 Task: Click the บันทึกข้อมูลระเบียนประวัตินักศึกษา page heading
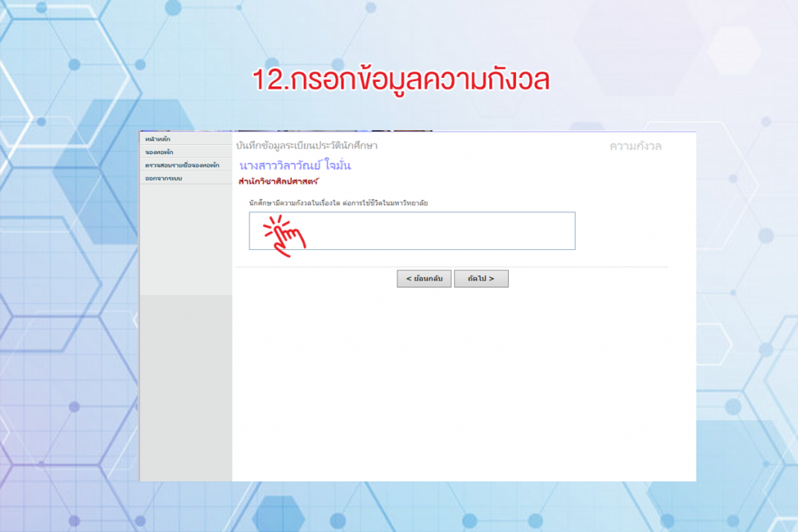pos(306,146)
